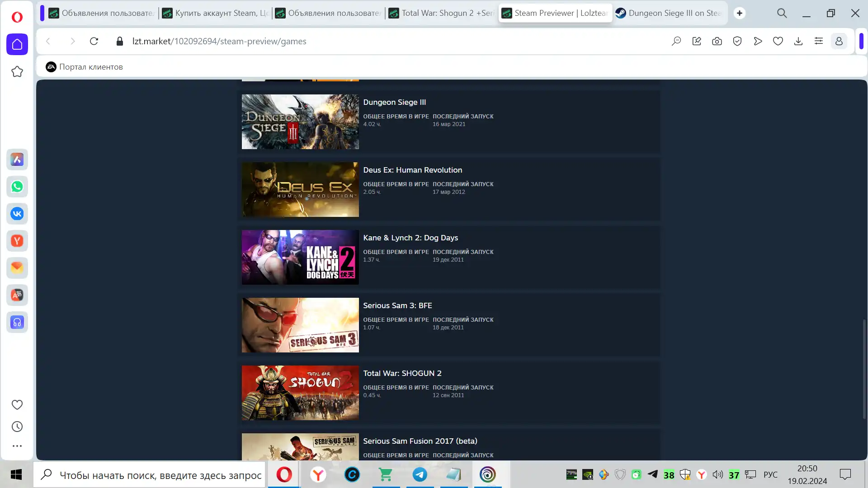Open Serious Sam Fusion 2017 (beta) title
Viewport: 868px width, 488px height.
coord(420,441)
